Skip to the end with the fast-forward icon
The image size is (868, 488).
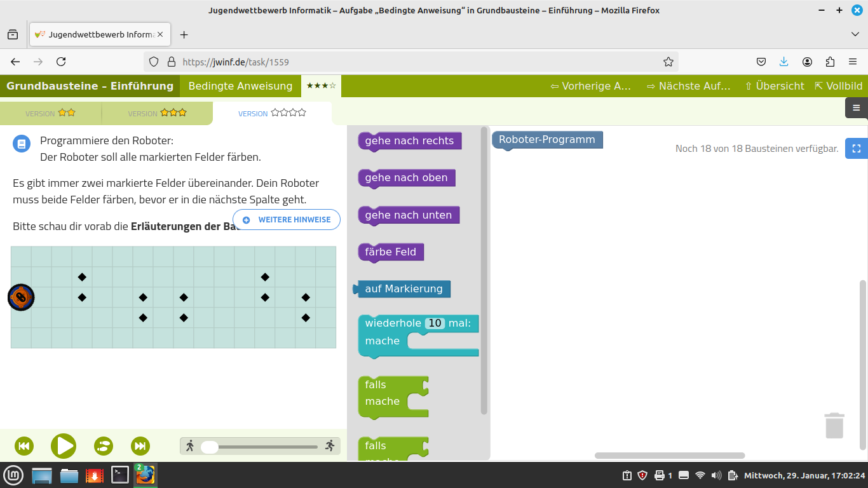(x=140, y=446)
